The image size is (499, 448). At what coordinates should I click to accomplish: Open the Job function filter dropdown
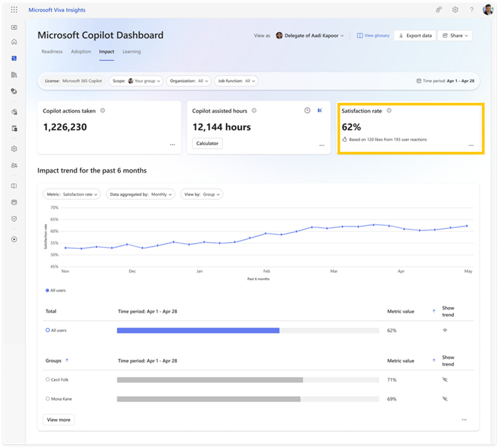point(236,81)
